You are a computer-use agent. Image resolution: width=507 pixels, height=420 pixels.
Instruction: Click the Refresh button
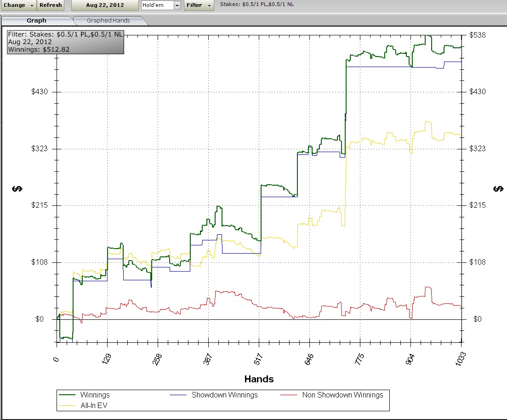[x=51, y=5]
